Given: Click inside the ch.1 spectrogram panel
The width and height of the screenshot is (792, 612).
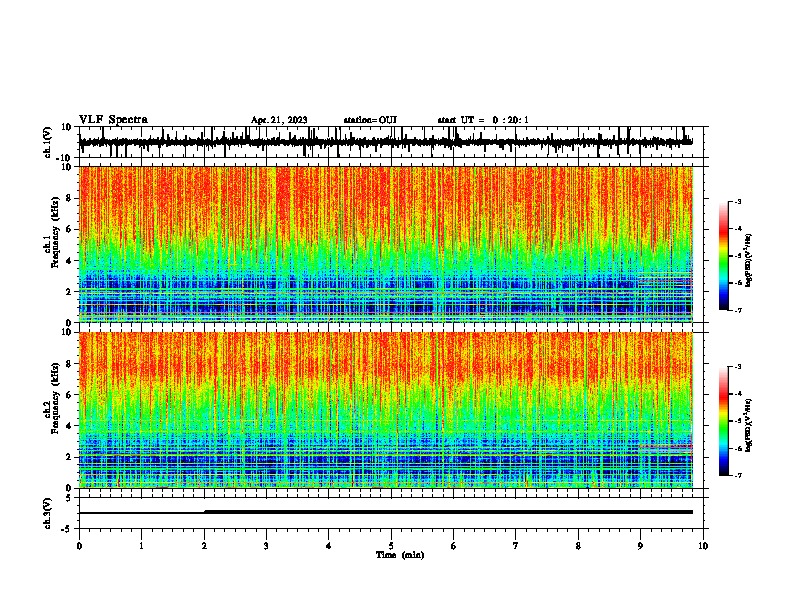Looking at the screenshot, I should [386, 244].
